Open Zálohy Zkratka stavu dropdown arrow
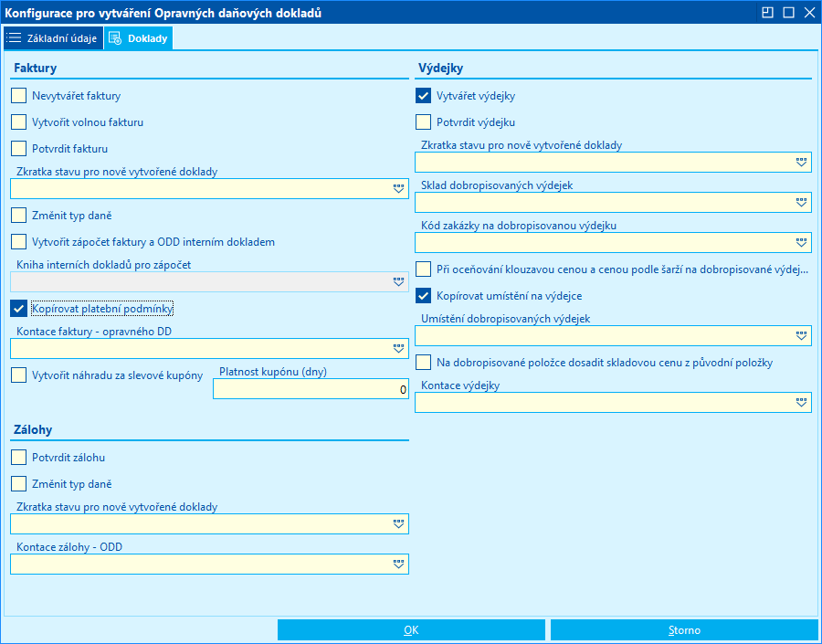The image size is (822, 644). point(399,524)
